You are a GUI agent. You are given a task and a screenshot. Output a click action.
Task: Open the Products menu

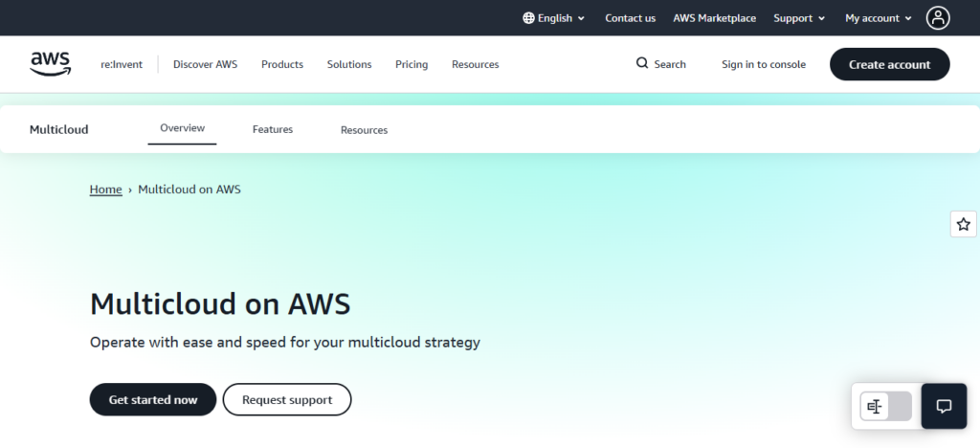[x=282, y=64]
